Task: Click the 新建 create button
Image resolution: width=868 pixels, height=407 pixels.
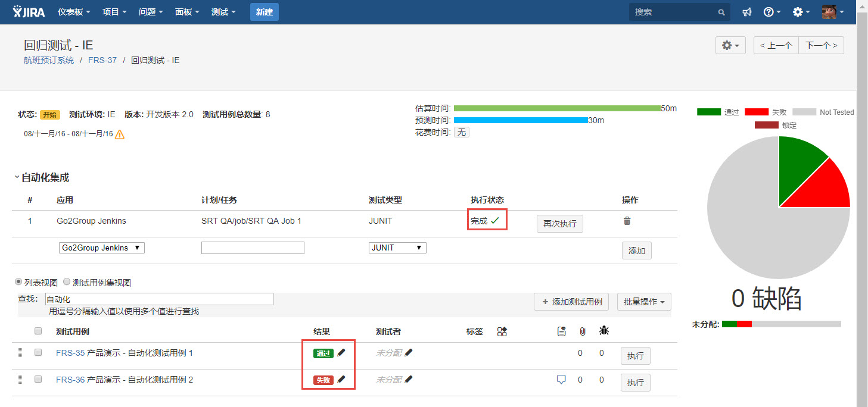Action: point(265,12)
